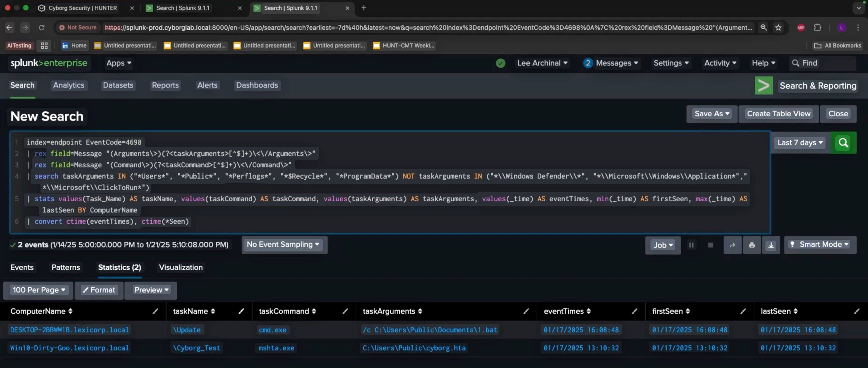
Task: Change the 100 Per Page setting
Action: (38, 290)
